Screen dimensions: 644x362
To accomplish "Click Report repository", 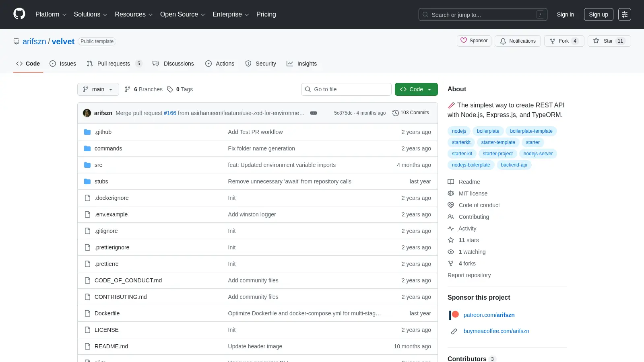I will [469, 275].
